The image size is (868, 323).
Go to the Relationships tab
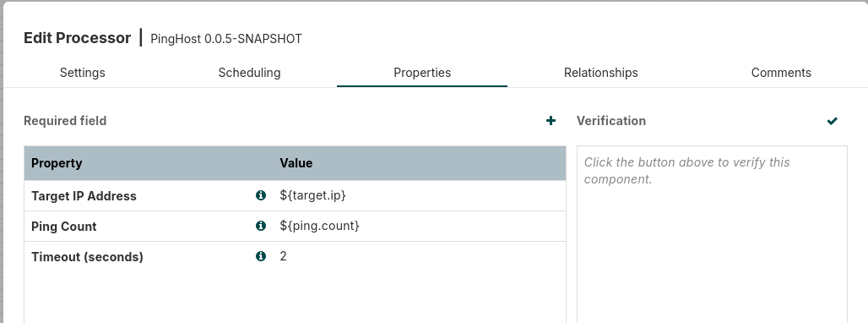pos(600,73)
